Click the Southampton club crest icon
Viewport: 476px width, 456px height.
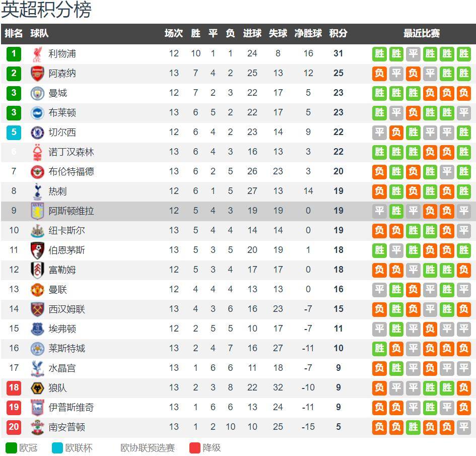click(x=37, y=427)
